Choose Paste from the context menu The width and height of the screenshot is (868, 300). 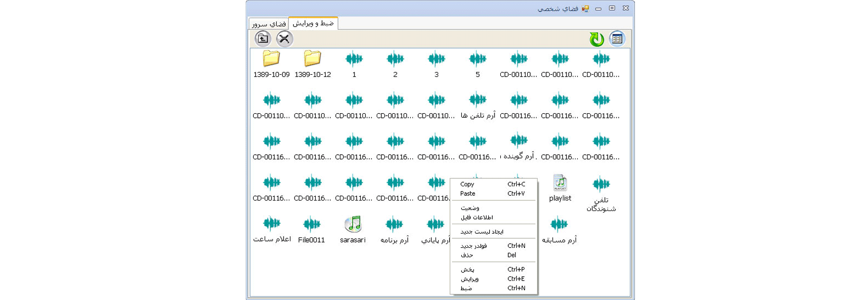pyautogui.click(x=468, y=194)
